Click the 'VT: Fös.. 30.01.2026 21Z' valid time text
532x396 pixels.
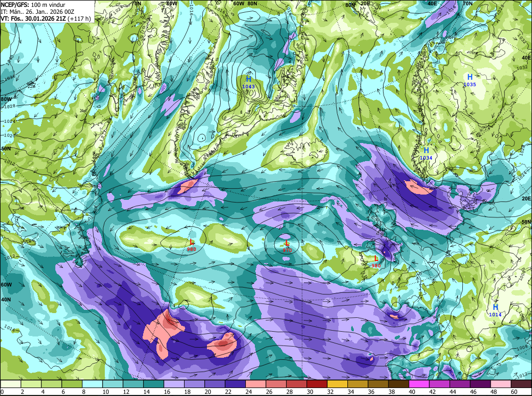pos(33,19)
